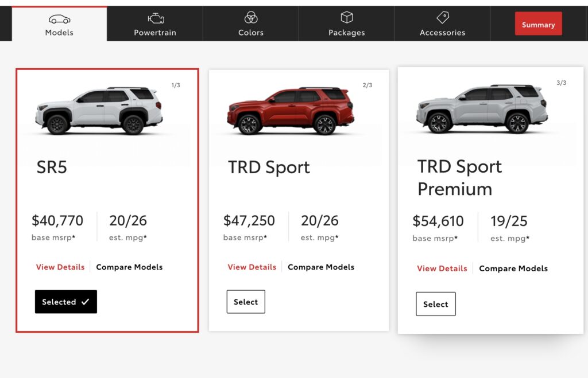Click the engine icon above Powertrain
Image resolution: width=588 pixels, height=378 pixels.
click(154, 17)
